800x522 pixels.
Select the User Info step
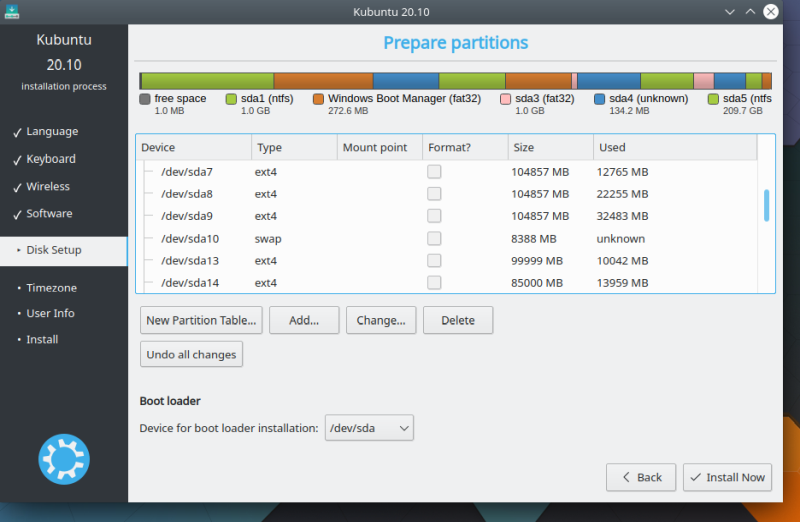[50, 313]
